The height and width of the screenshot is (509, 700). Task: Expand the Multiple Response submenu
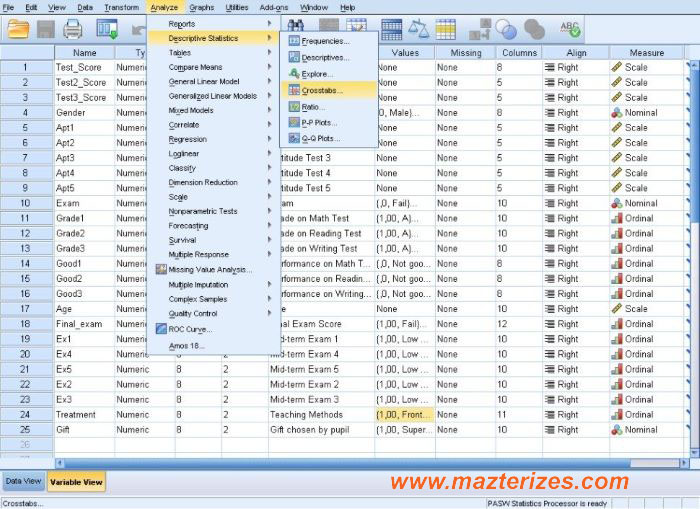click(x=213, y=254)
